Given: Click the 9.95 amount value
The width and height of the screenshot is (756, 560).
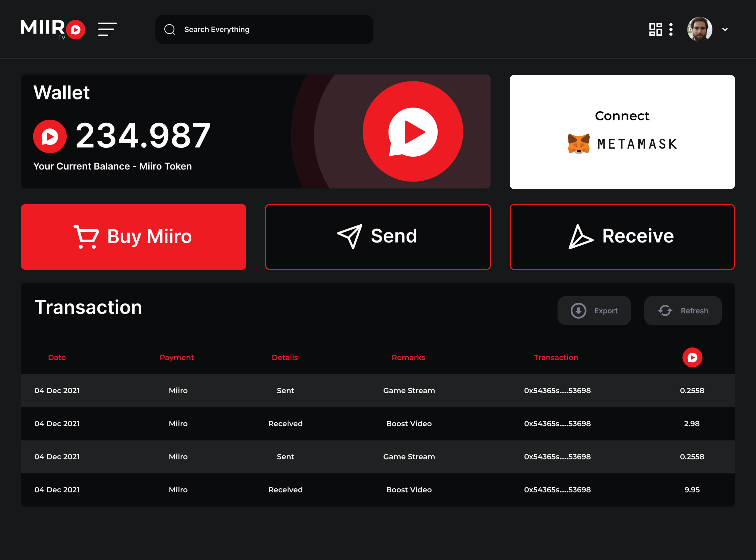Looking at the screenshot, I should pyautogui.click(x=692, y=489).
